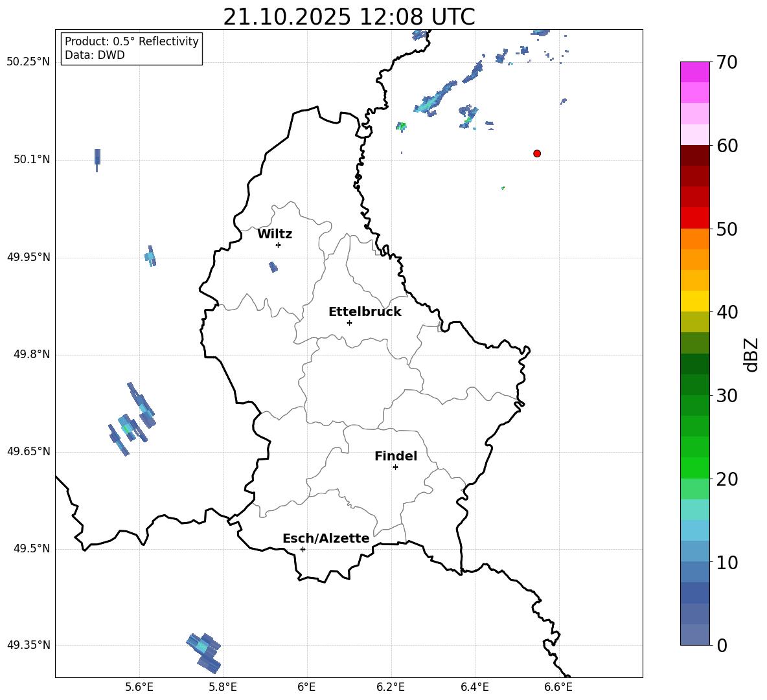Click the Esch/Alzette cross marker
Image resolution: width=767 pixels, height=700 pixels.
pyautogui.click(x=303, y=549)
